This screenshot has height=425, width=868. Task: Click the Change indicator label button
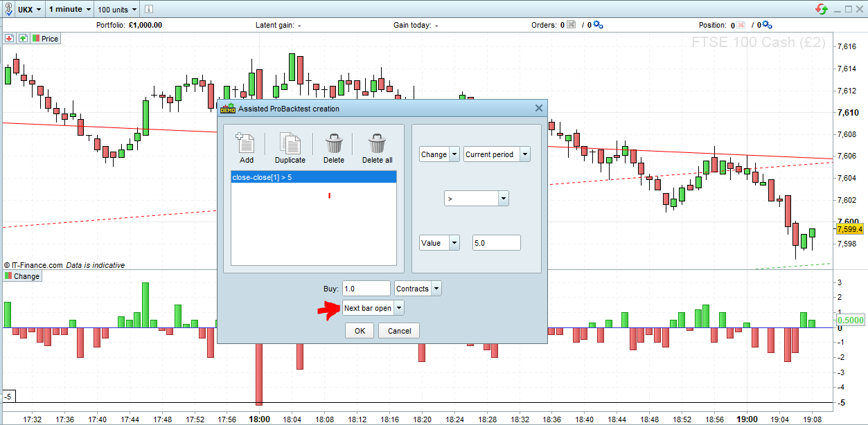(x=22, y=276)
